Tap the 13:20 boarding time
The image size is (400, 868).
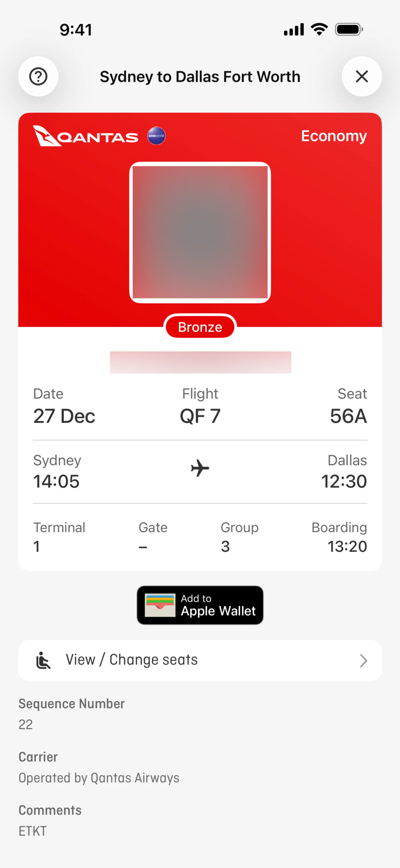(347, 546)
